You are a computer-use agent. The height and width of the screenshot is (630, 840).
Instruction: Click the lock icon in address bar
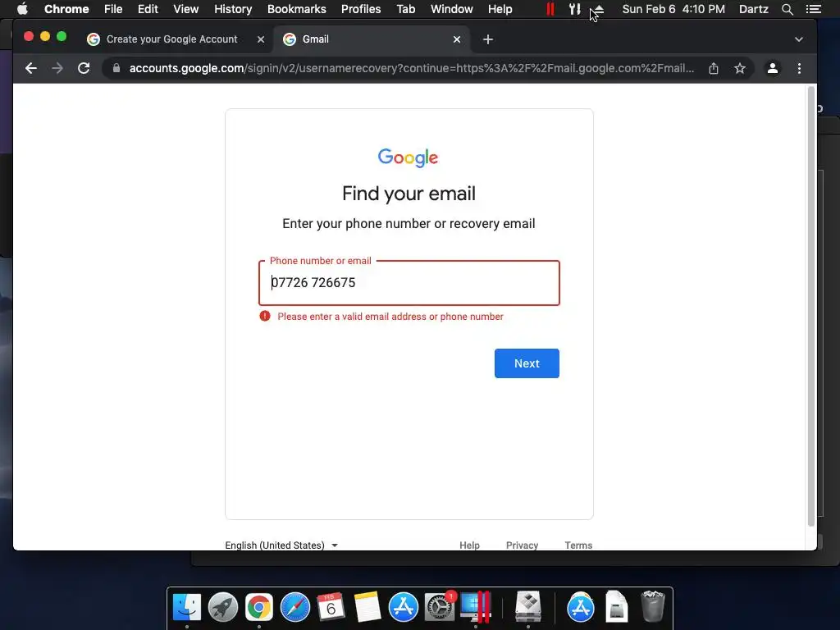(x=116, y=68)
